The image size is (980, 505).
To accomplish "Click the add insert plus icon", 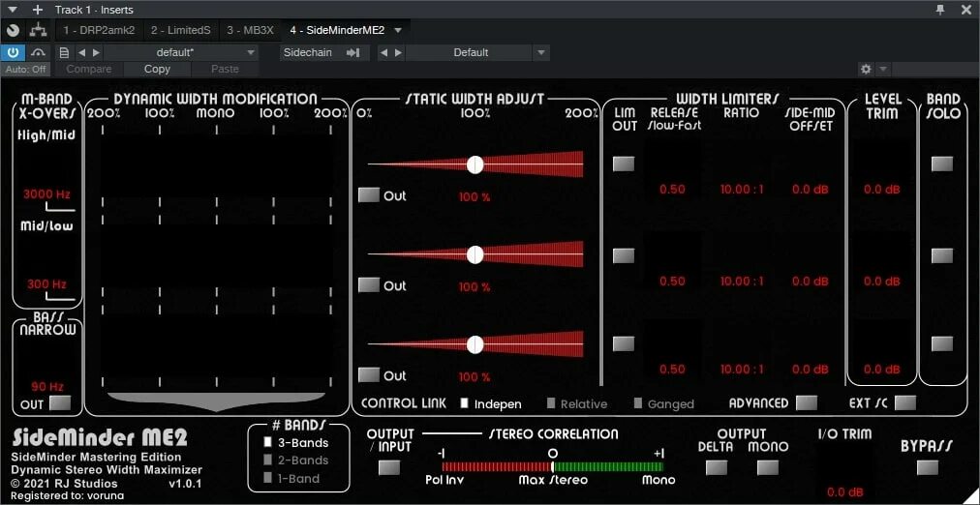I will click(x=38, y=10).
